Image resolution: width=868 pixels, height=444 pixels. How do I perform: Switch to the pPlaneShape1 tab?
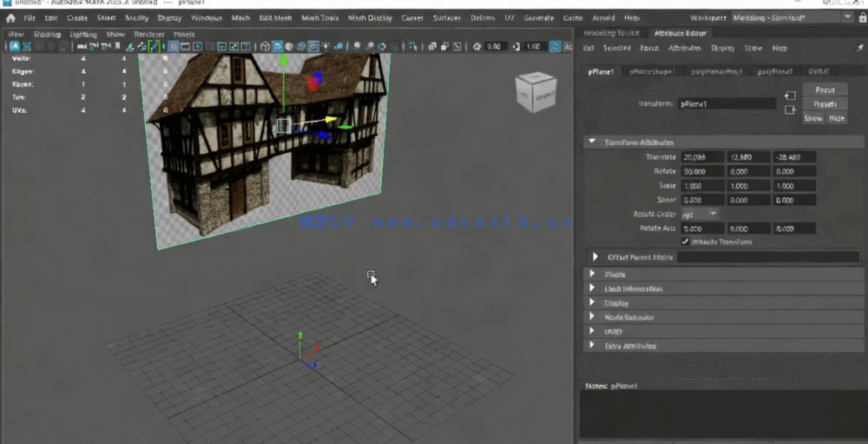[652, 72]
